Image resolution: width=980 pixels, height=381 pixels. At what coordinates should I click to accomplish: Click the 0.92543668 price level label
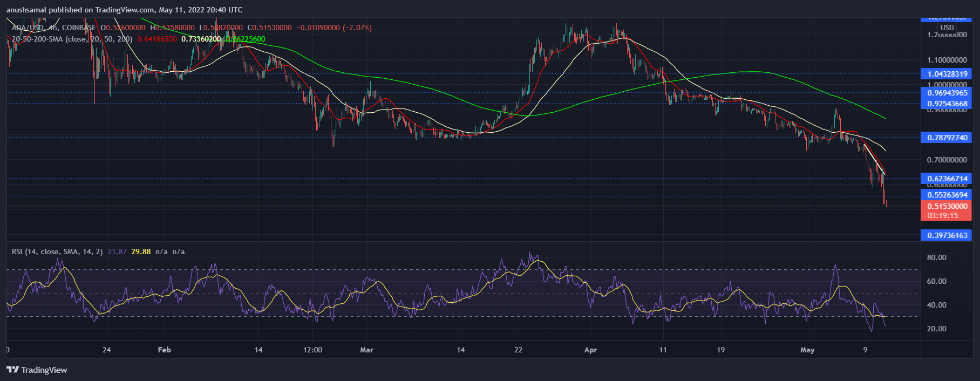pos(947,104)
